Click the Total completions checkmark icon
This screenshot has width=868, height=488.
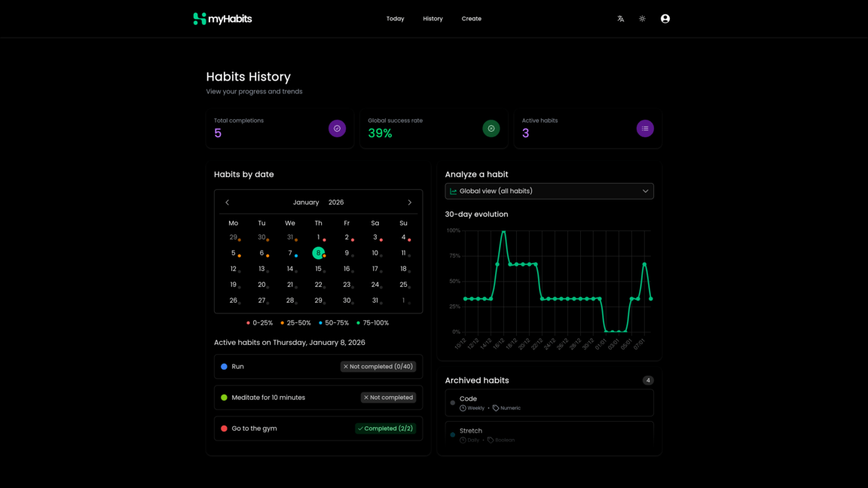coord(337,129)
